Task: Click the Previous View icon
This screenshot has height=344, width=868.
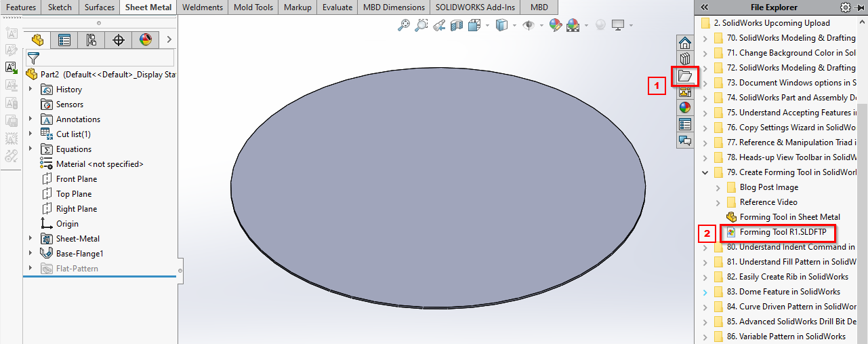Action: coord(439,25)
